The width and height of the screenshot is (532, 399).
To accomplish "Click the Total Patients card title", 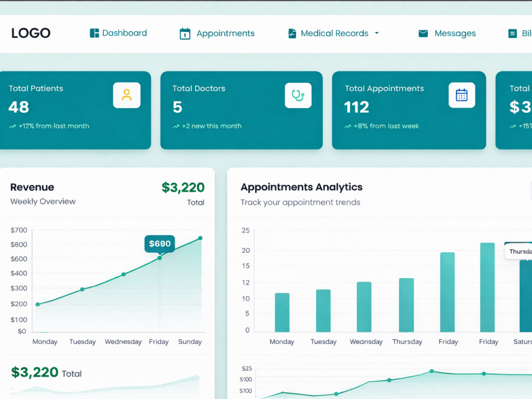I will click(x=36, y=88).
